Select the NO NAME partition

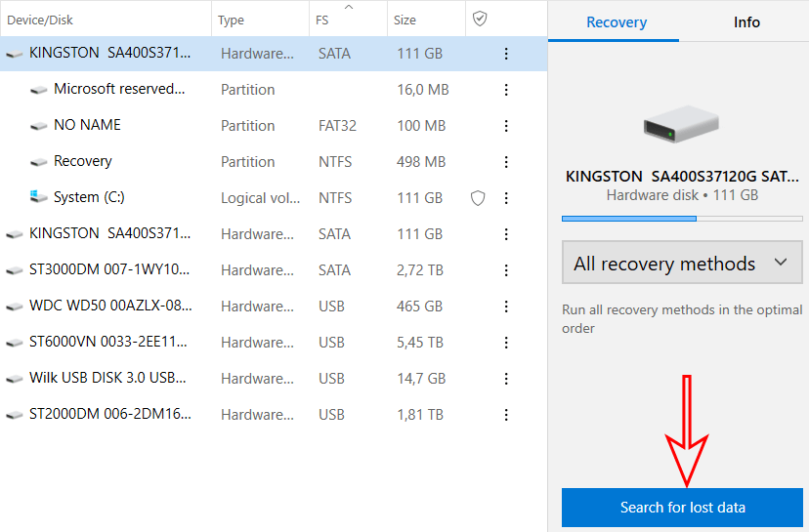(x=274, y=126)
